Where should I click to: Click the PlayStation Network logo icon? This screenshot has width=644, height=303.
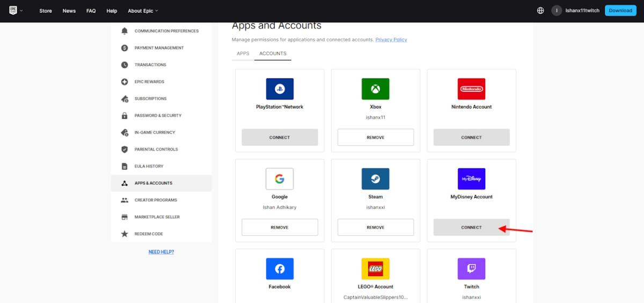pyautogui.click(x=280, y=89)
